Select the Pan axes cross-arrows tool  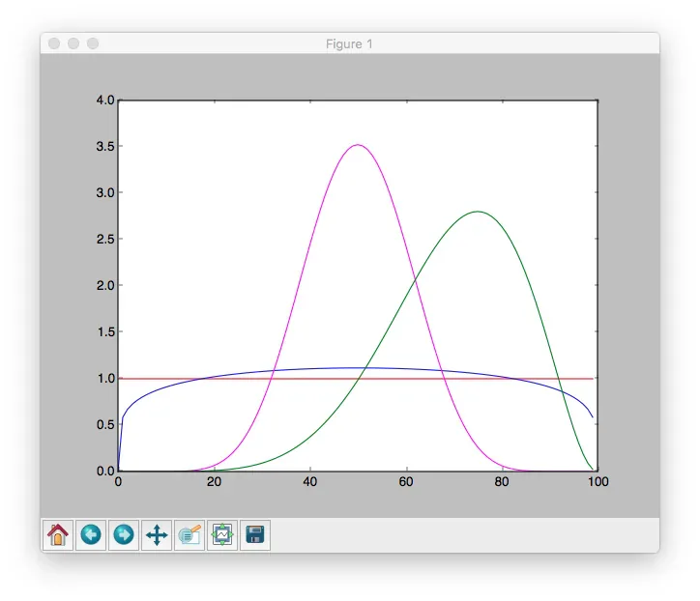157,534
